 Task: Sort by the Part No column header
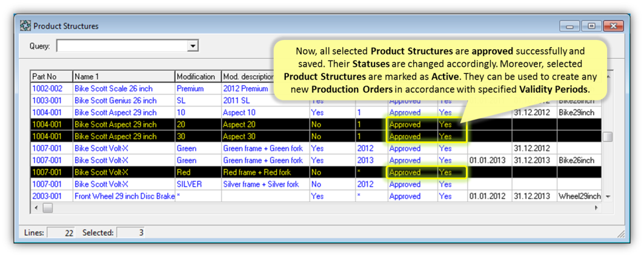(52, 76)
